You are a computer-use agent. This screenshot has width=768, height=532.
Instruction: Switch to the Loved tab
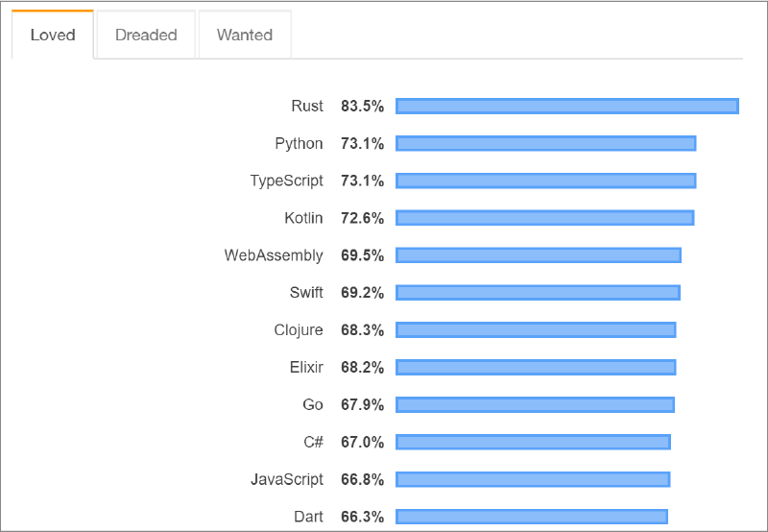[53, 36]
